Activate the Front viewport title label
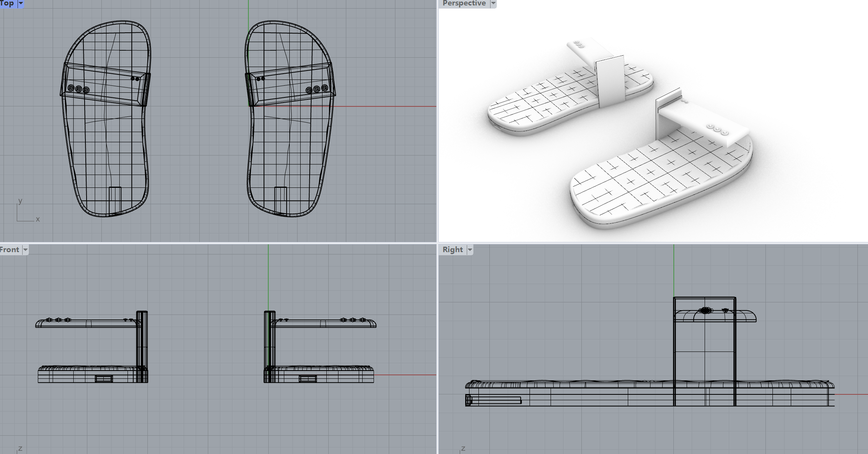 10,250
